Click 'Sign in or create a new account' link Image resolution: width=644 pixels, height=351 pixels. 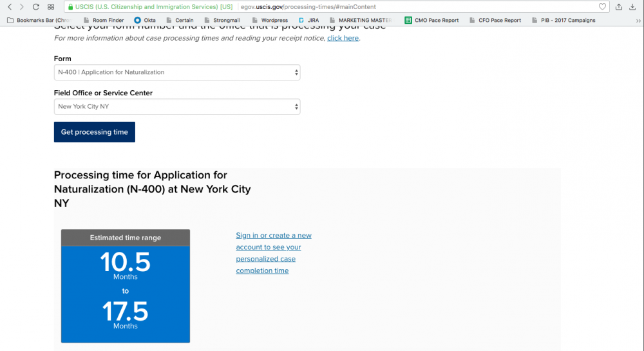coord(274,236)
